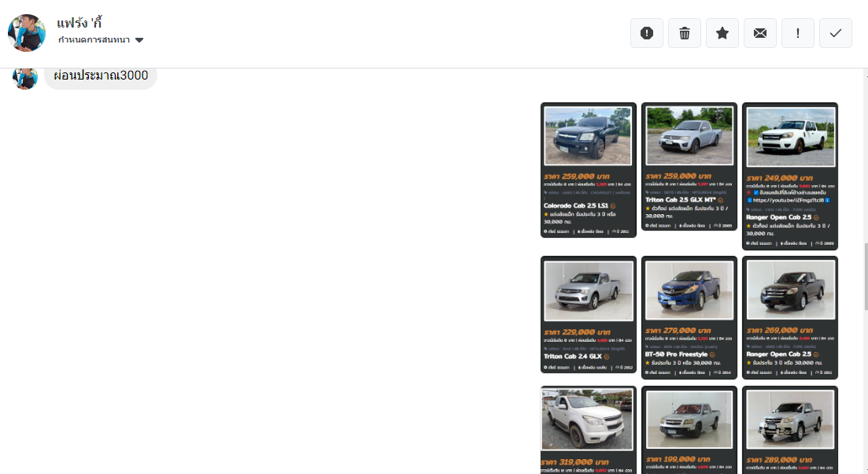Screen dimensions: 868x474
Task: Open the 199,000 baht silver pickup card
Action: pyautogui.click(x=689, y=430)
